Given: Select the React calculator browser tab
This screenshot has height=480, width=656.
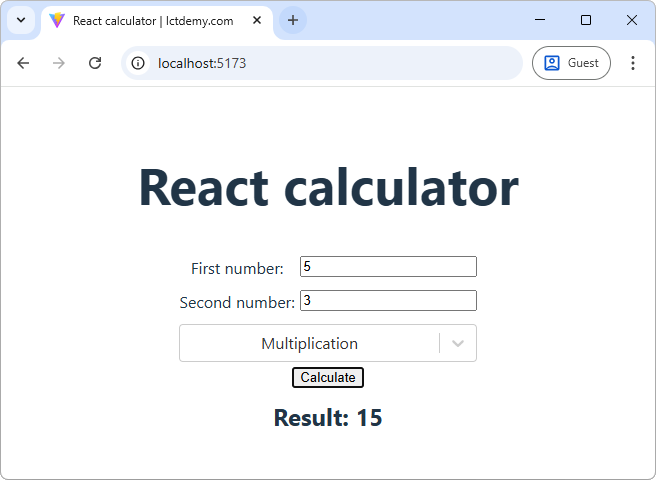Looking at the screenshot, I should click(157, 21).
